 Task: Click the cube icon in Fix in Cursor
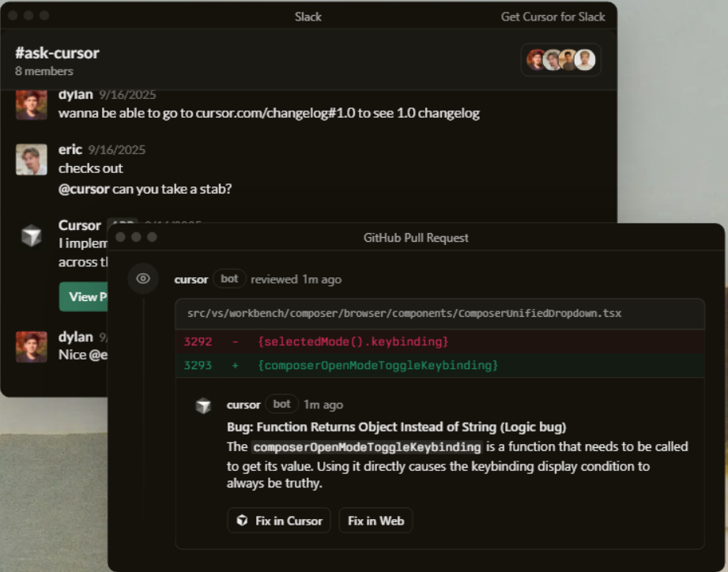(x=243, y=521)
